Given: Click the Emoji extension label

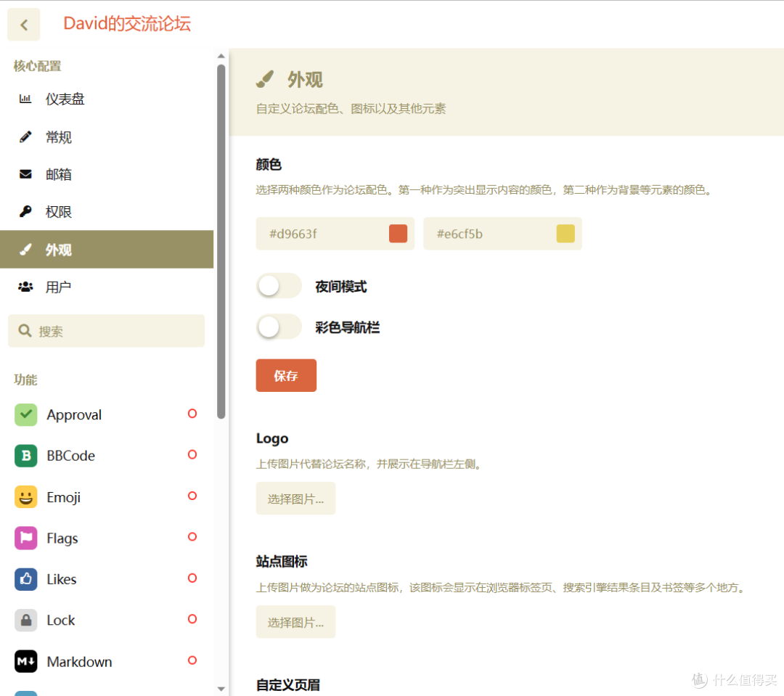Looking at the screenshot, I should [63, 497].
